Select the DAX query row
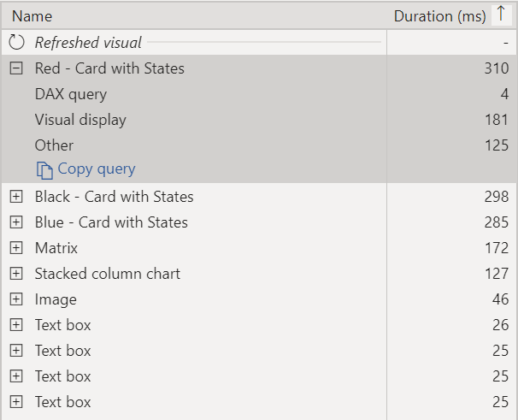 (259, 94)
